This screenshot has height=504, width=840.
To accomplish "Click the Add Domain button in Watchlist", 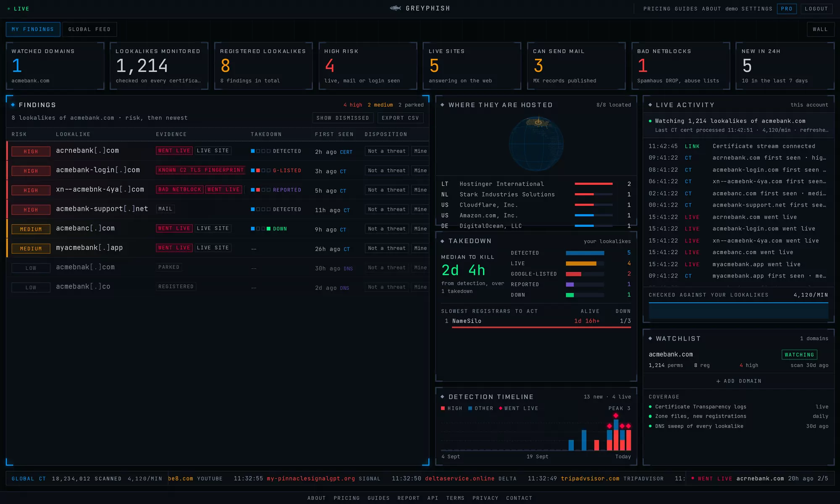I will pos(738,381).
